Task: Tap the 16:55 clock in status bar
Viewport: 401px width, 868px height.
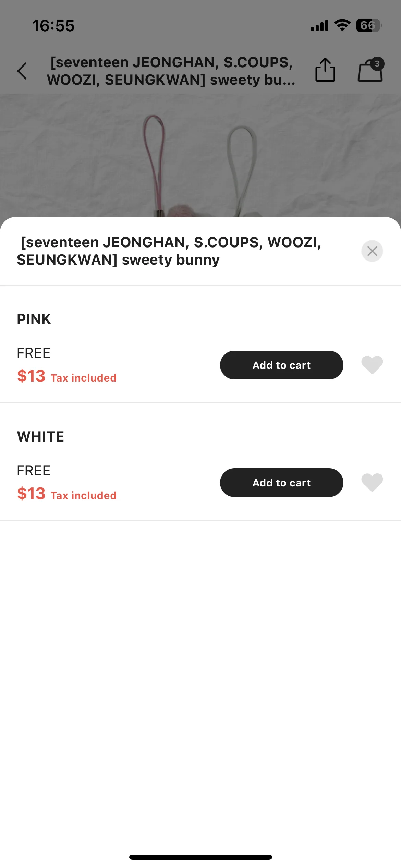Action: 53,26
